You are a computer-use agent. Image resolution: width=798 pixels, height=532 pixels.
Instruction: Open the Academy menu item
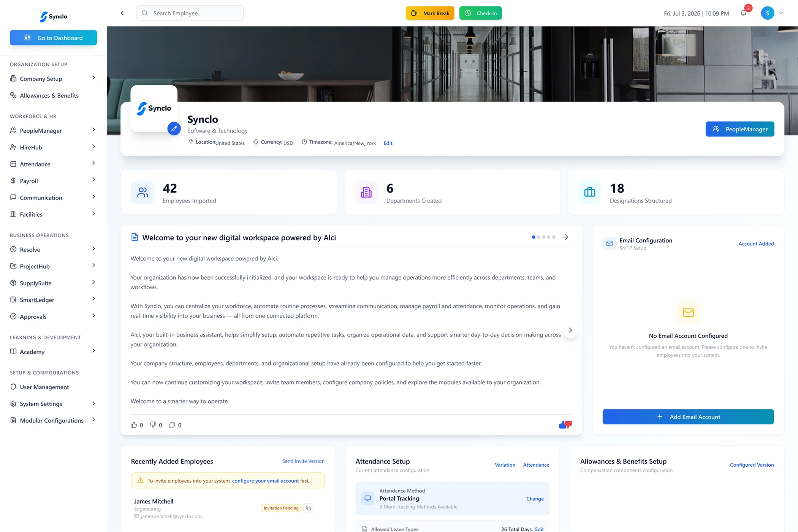(x=53, y=351)
